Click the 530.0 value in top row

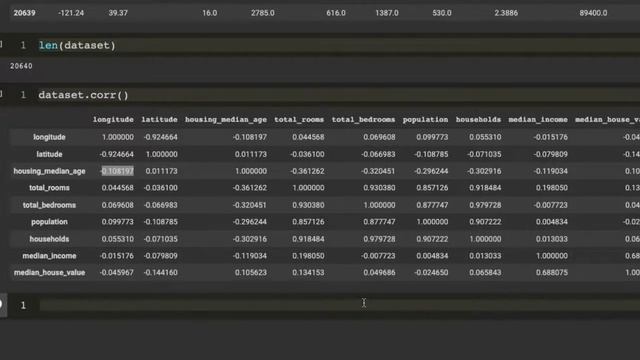pyautogui.click(x=442, y=13)
